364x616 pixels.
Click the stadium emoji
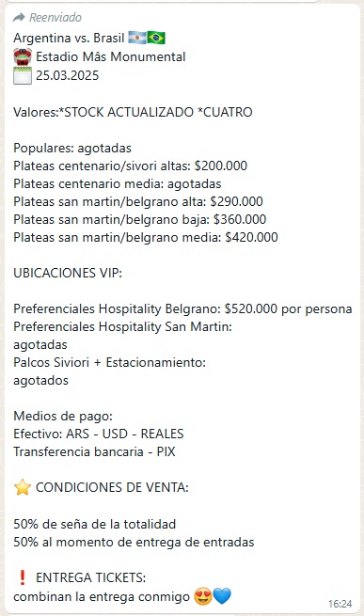(23, 56)
